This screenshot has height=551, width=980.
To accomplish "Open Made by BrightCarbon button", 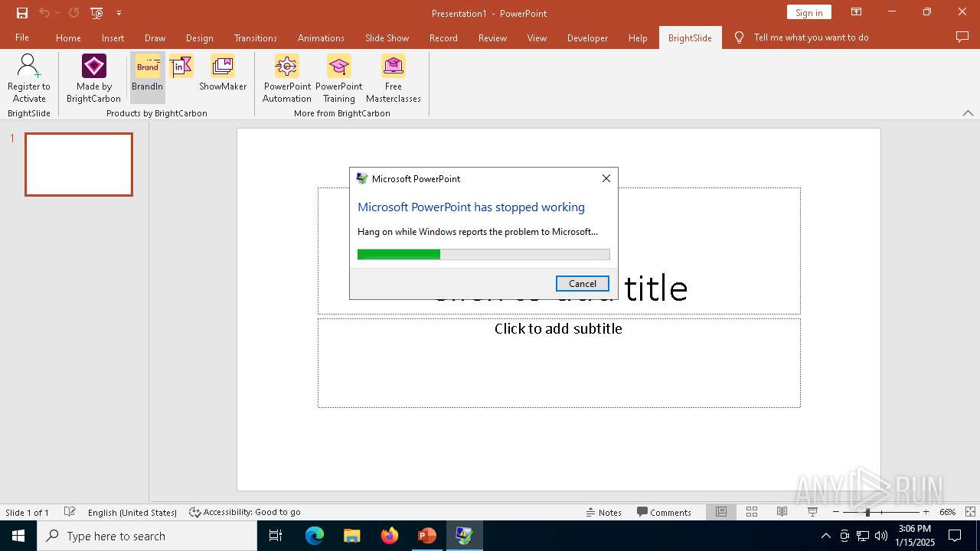I will point(93,78).
